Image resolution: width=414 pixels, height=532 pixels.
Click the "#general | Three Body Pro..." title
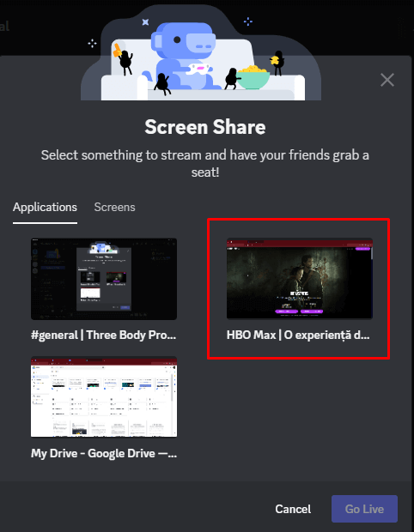click(x=104, y=336)
